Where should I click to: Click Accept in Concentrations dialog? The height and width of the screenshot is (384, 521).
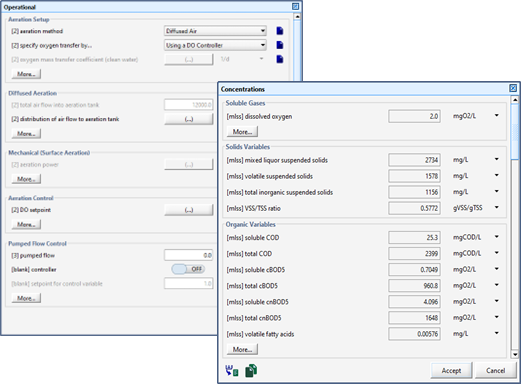[451, 371]
